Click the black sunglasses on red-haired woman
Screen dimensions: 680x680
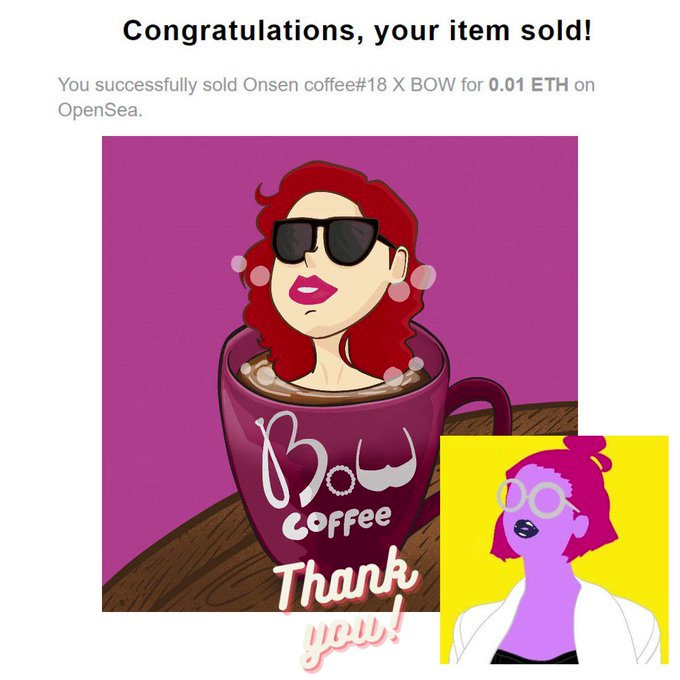[x=332, y=241]
